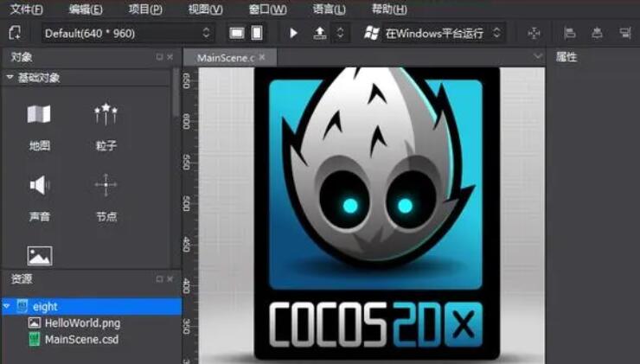Image resolution: width=640 pixels, height=364 pixels.
Task: Open the Default(640 * 960) resolution dropdown
Action: pyautogui.click(x=127, y=33)
